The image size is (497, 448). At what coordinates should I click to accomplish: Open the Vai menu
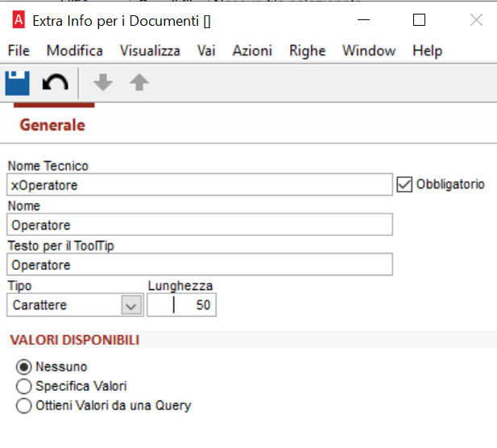(x=206, y=51)
